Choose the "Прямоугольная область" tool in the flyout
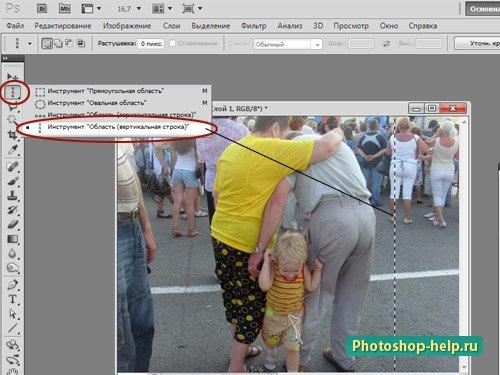Screen dimensions: 500x375 [x=121, y=91]
